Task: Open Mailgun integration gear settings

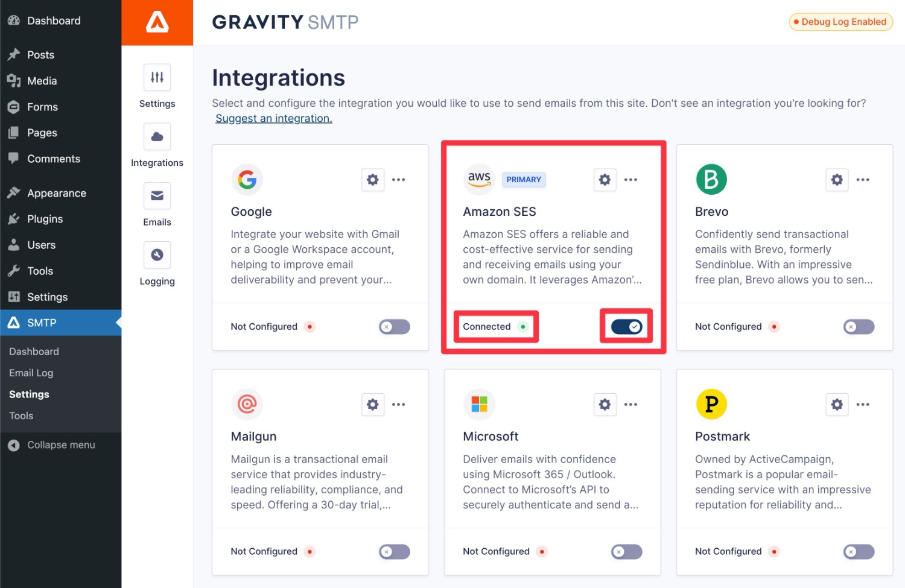Action: click(x=373, y=405)
